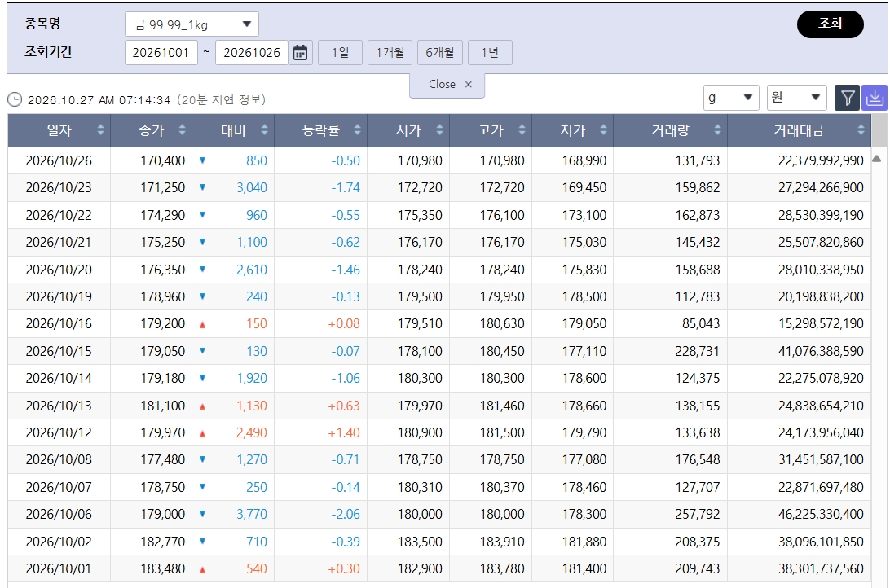Viewport: 890px width, 588px height.
Task: Click the 조회 search button
Action: click(x=830, y=24)
